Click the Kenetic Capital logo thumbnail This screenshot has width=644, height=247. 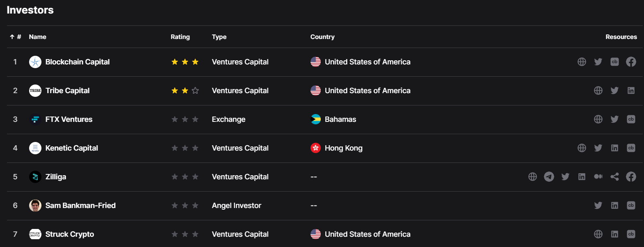35,148
